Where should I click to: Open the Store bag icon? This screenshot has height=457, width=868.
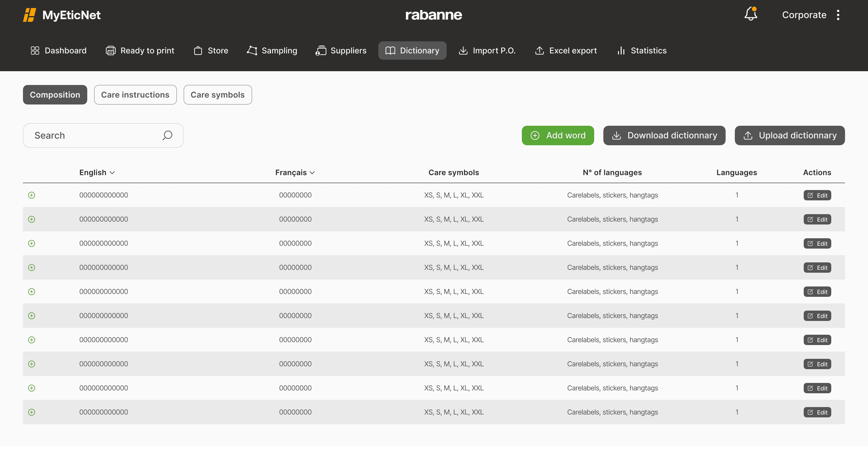coord(198,51)
